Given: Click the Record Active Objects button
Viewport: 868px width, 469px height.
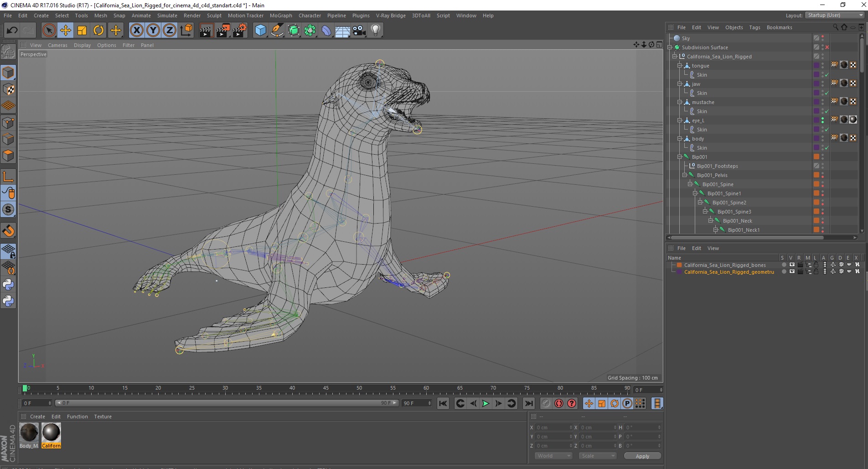Looking at the screenshot, I should tap(546, 403).
